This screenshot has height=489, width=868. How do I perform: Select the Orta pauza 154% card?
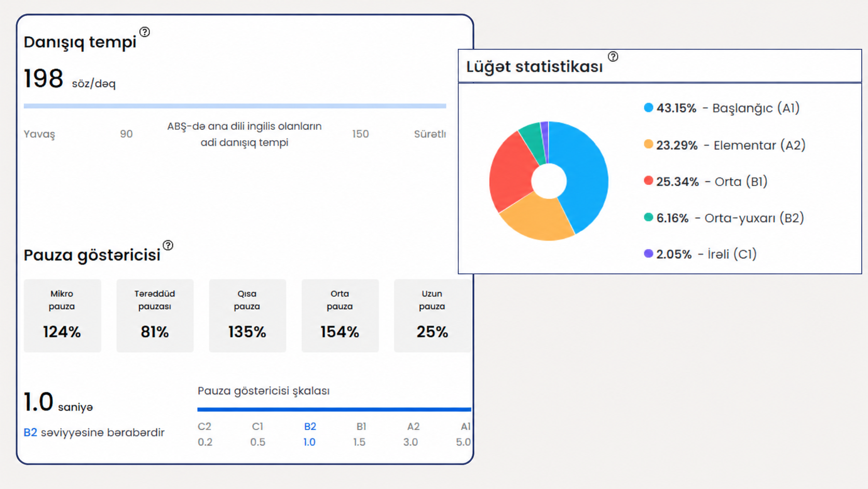click(x=340, y=316)
